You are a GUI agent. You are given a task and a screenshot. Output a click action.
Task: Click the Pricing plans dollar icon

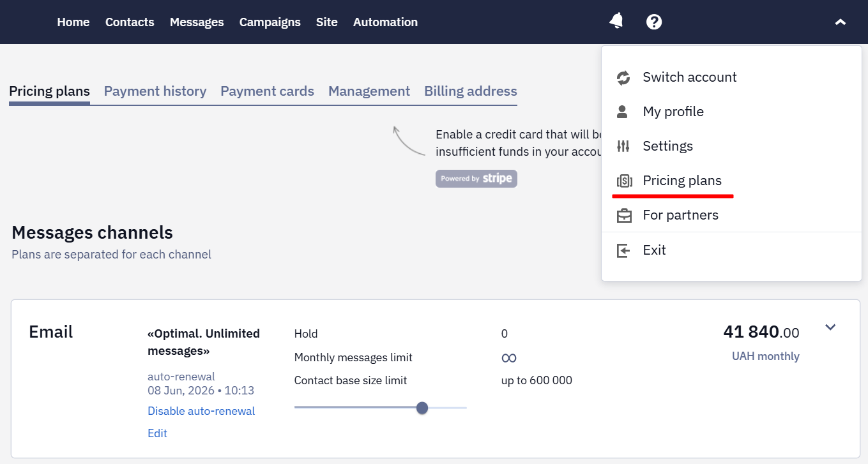tap(624, 181)
